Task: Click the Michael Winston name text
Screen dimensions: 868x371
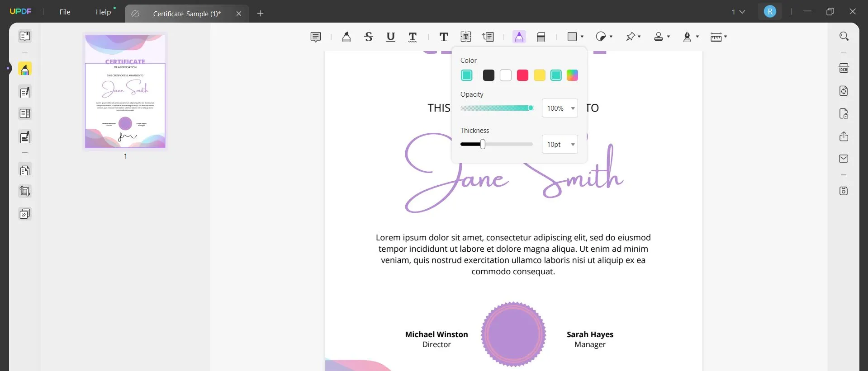Action: 436,334
